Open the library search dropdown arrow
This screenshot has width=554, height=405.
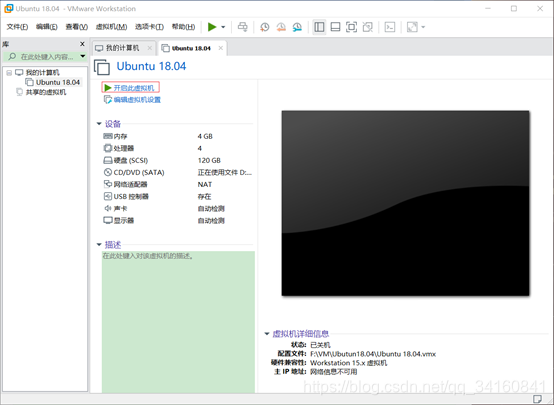pyautogui.click(x=83, y=56)
